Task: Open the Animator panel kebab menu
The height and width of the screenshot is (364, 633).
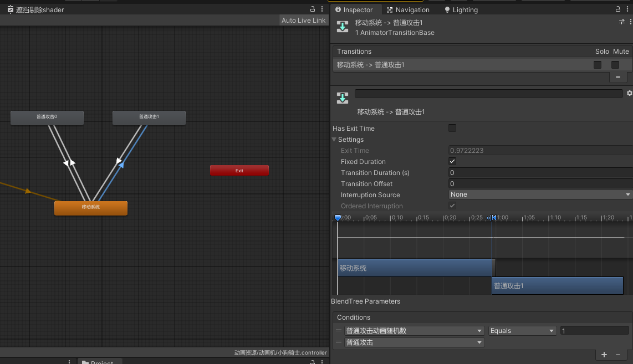Action: [321, 9]
